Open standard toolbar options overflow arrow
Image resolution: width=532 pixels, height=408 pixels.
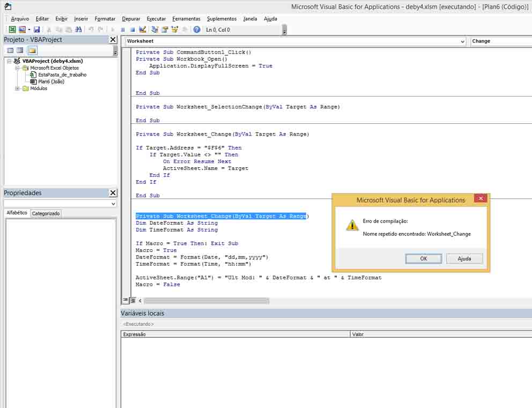(284, 31)
